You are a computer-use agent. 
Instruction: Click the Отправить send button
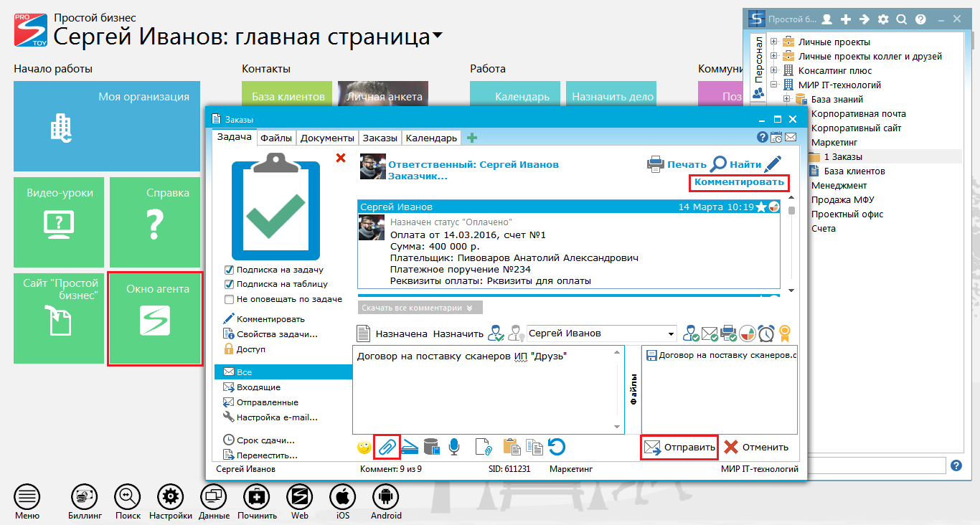click(x=679, y=447)
